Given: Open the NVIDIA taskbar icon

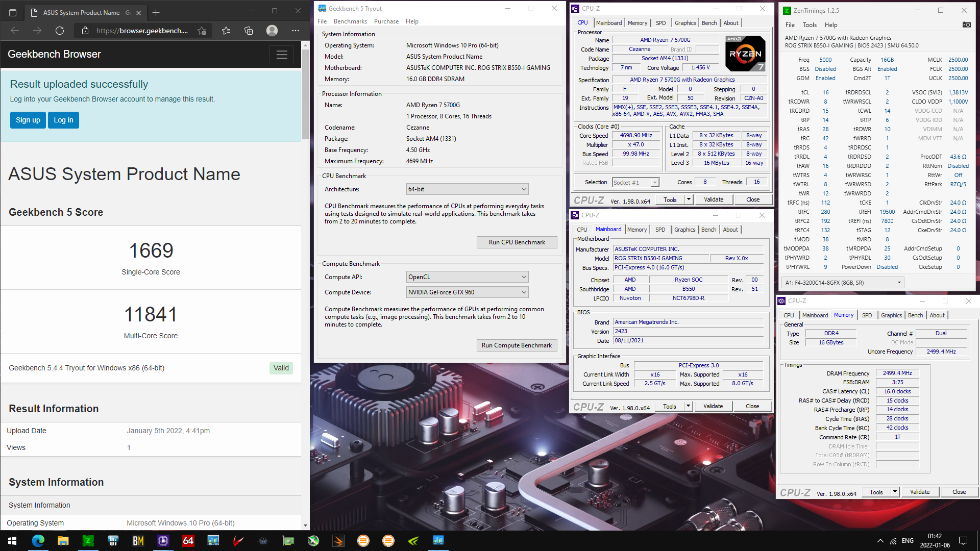Looking at the screenshot, I should coord(413,541).
